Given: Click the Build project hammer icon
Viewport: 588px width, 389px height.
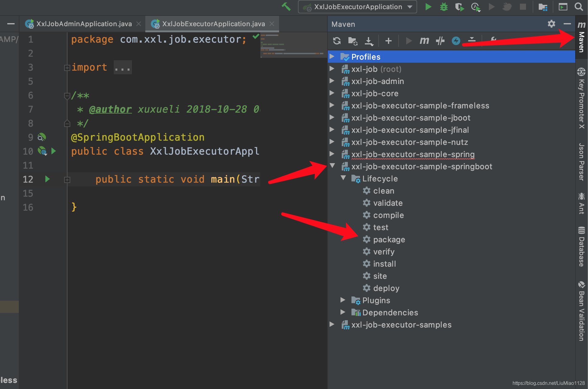Looking at the screenshot, I should click(x=286, y=6).
